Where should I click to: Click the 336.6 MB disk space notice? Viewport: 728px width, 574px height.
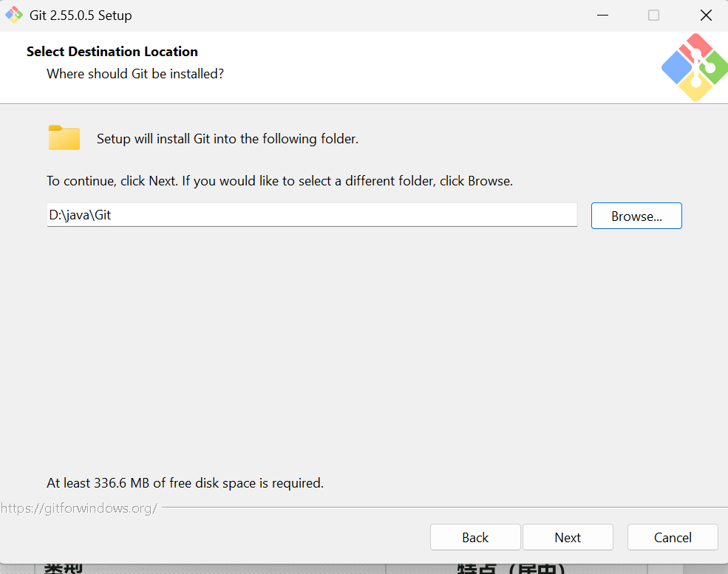pos(186,483)
